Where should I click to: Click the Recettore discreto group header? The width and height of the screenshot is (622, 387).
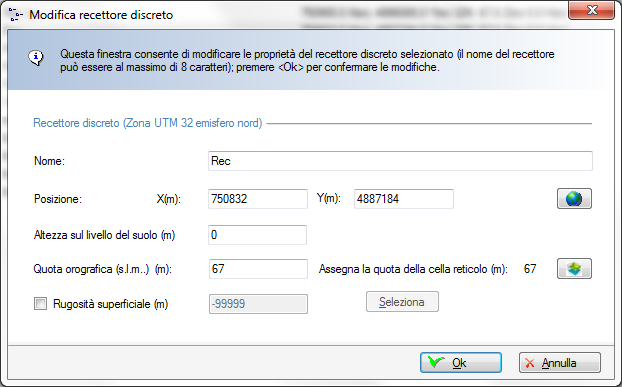tap(148, 123)
